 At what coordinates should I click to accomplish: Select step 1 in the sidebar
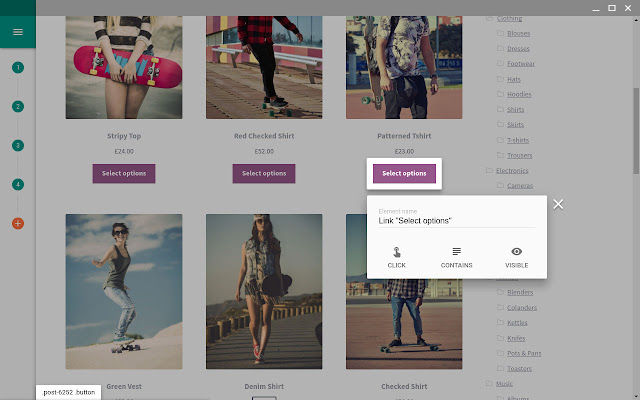click(x=18, y=67)
